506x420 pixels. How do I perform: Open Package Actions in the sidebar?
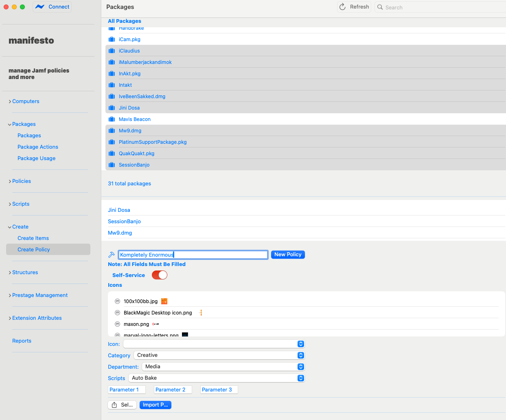(x=38, y=147)
